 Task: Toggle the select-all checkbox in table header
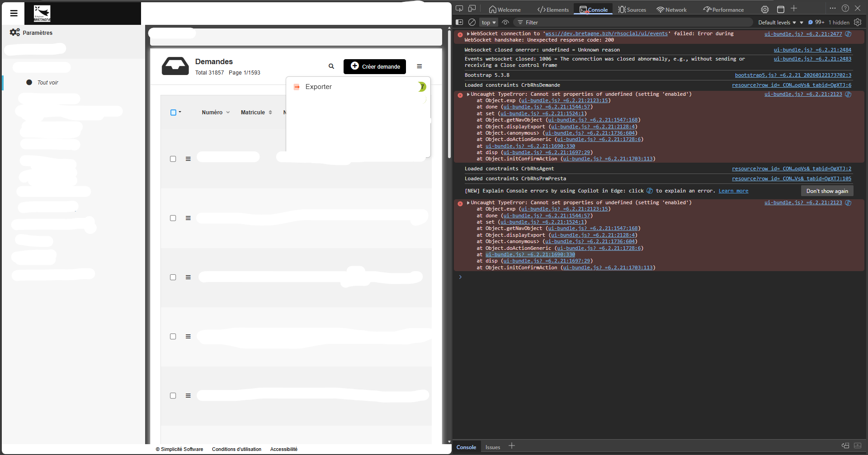tap(173, 113)
